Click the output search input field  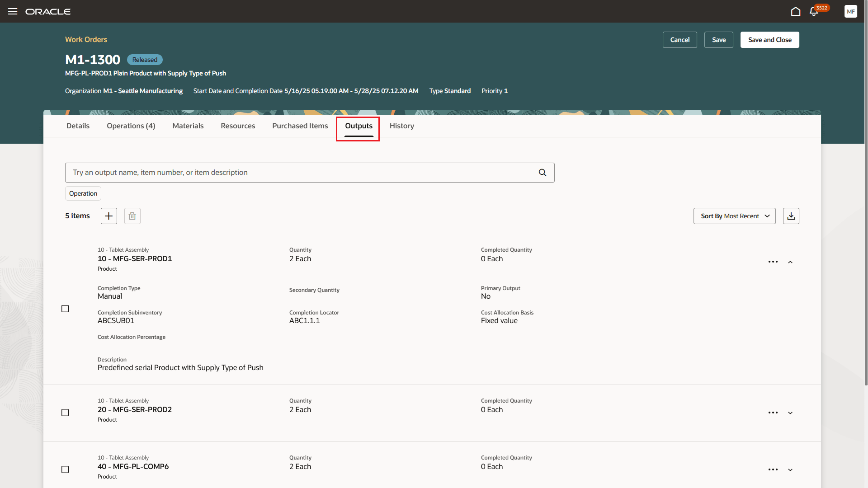point(303,173)
